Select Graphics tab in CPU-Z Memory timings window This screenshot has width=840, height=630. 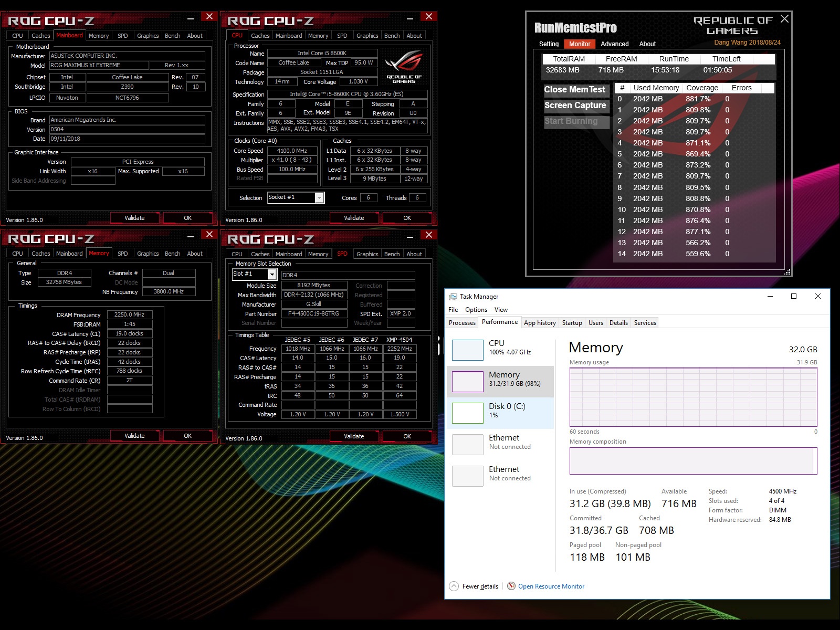click(148, 254)
